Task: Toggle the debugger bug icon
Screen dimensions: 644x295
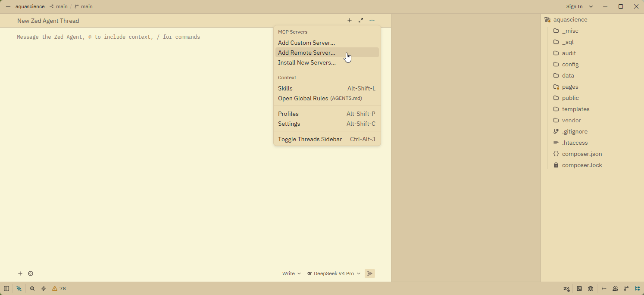Action: pos(591,289)
